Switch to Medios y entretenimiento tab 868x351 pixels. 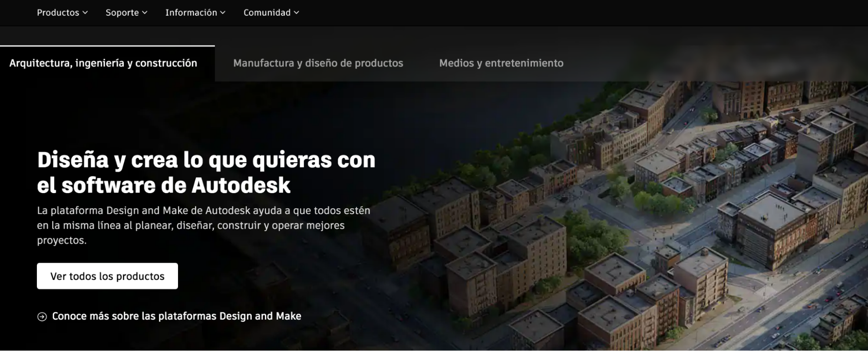(x=501, y=63)
